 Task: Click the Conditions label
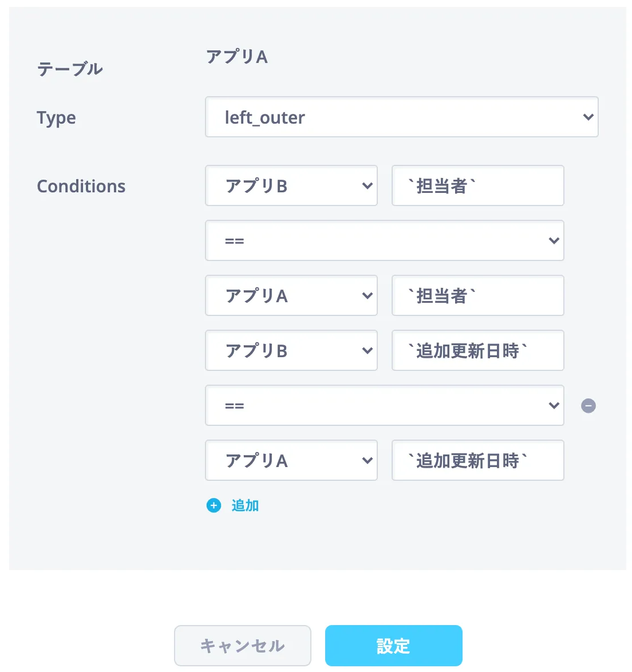pyautogui.click(x=81, y=186)
